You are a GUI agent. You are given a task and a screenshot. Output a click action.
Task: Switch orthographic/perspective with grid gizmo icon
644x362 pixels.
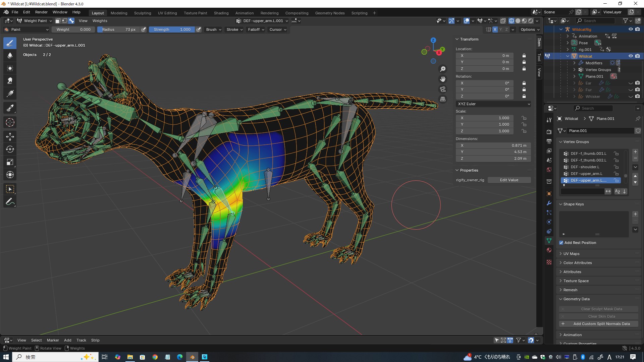[443, 99]
